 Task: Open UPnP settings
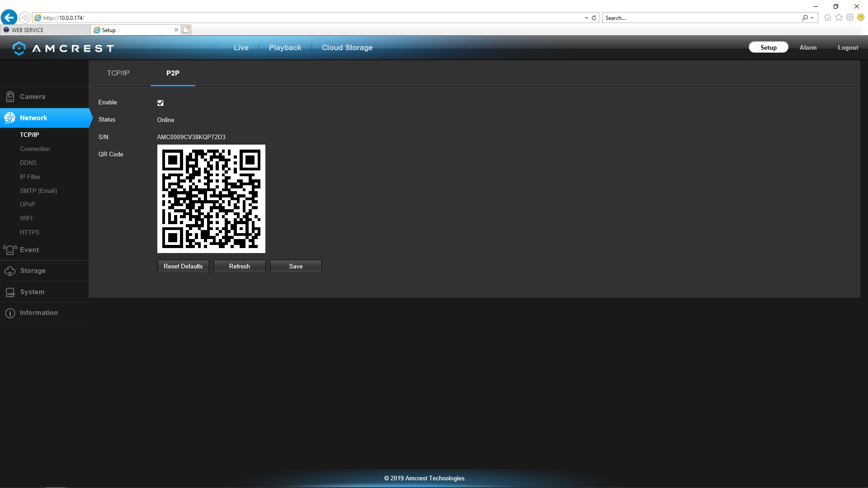28,204
